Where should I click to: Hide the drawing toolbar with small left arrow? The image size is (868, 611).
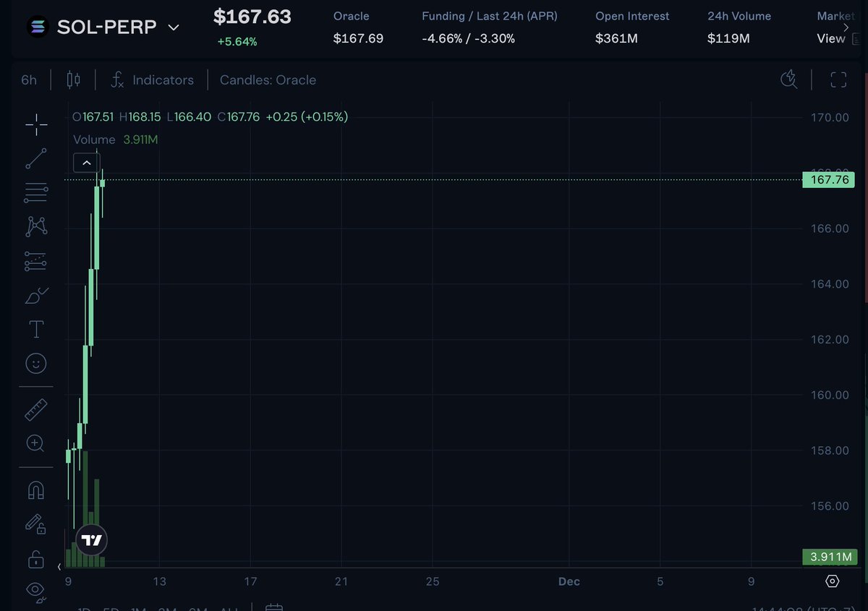click(59, 567)
